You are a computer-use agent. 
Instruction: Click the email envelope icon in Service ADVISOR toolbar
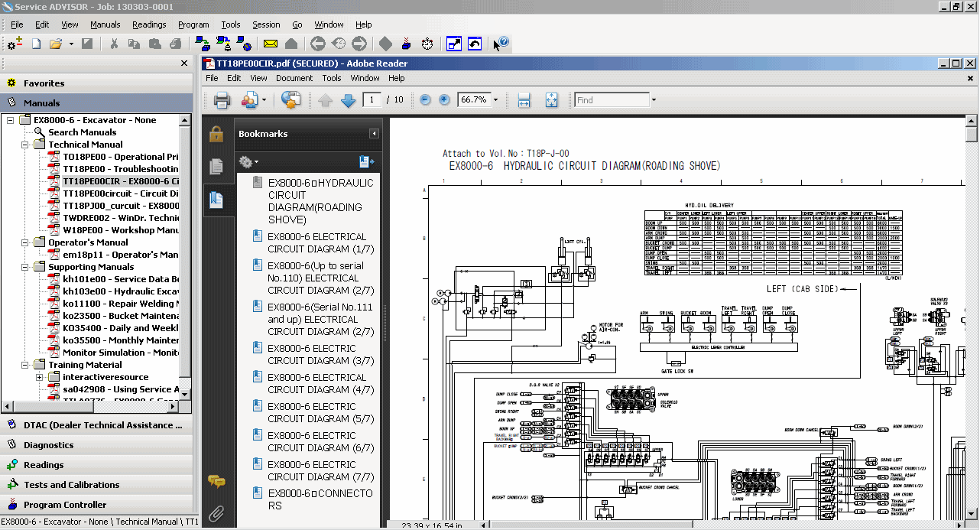(270, 44)
